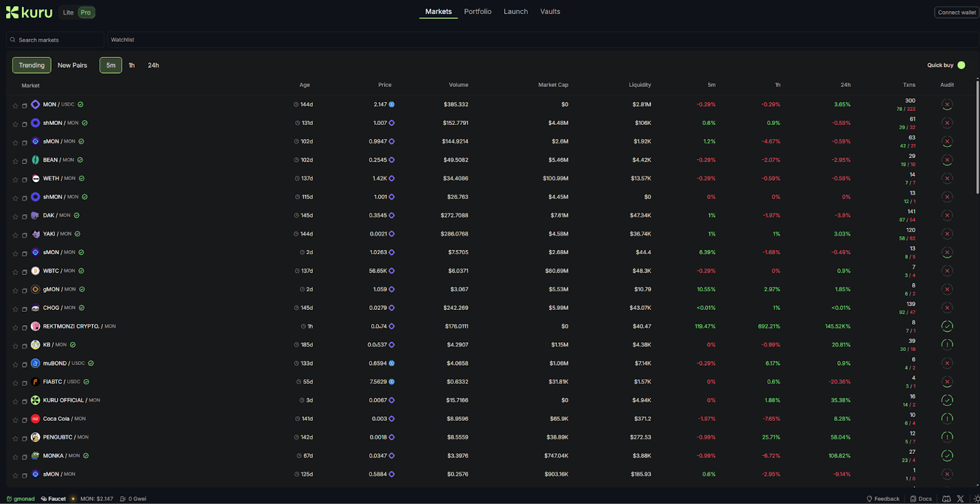980x504 pixels.
Task: Copy address of BEAN / MON market
Action: click(x=24, y=161)
